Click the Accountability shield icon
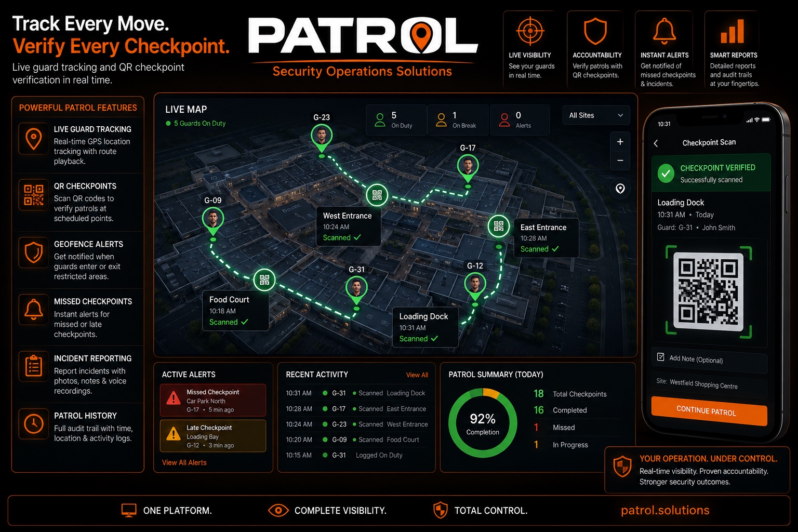798x532 pixels. point(595,31)
